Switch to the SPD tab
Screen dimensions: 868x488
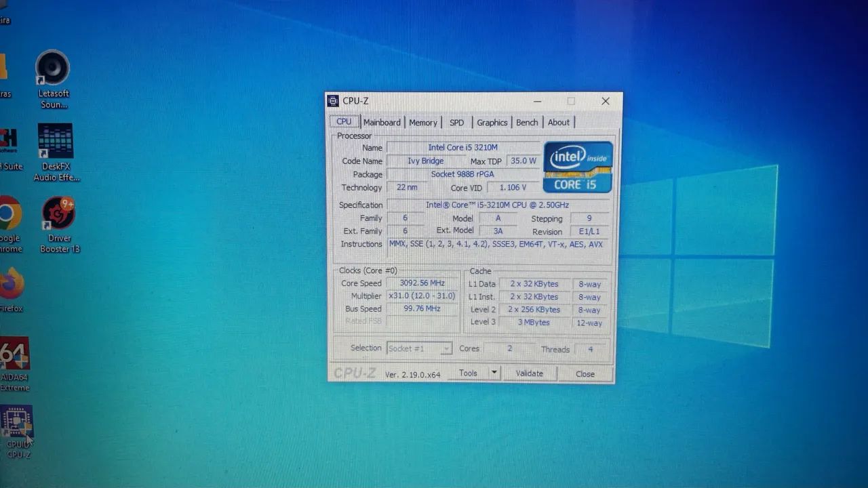[x=457, y=123]
